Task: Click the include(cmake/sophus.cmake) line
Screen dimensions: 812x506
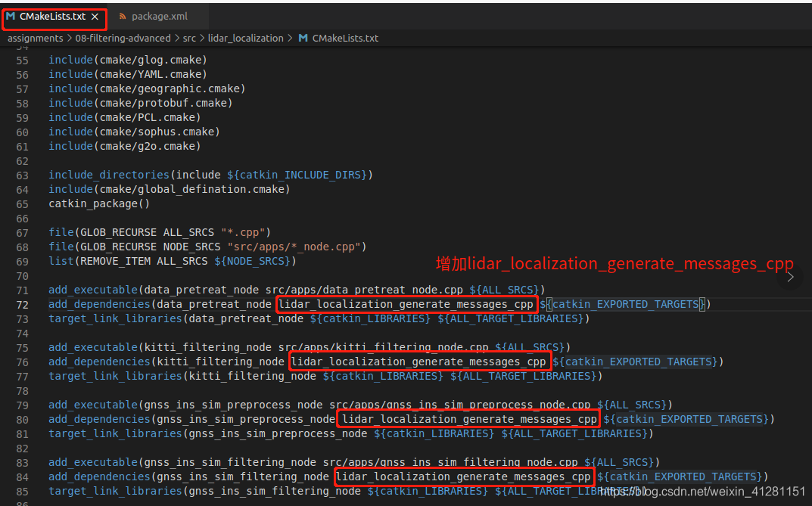Action: pos(134,132)
